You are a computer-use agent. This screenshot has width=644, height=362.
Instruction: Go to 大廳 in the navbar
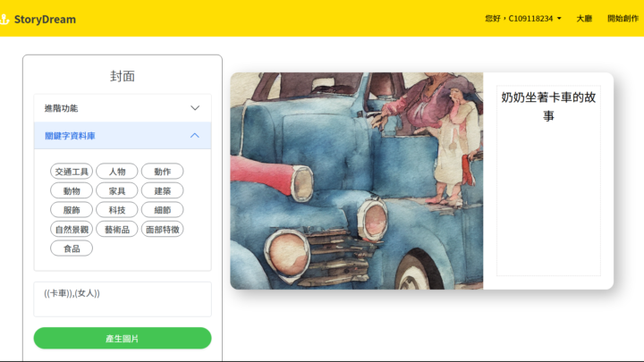click(584, 19)
